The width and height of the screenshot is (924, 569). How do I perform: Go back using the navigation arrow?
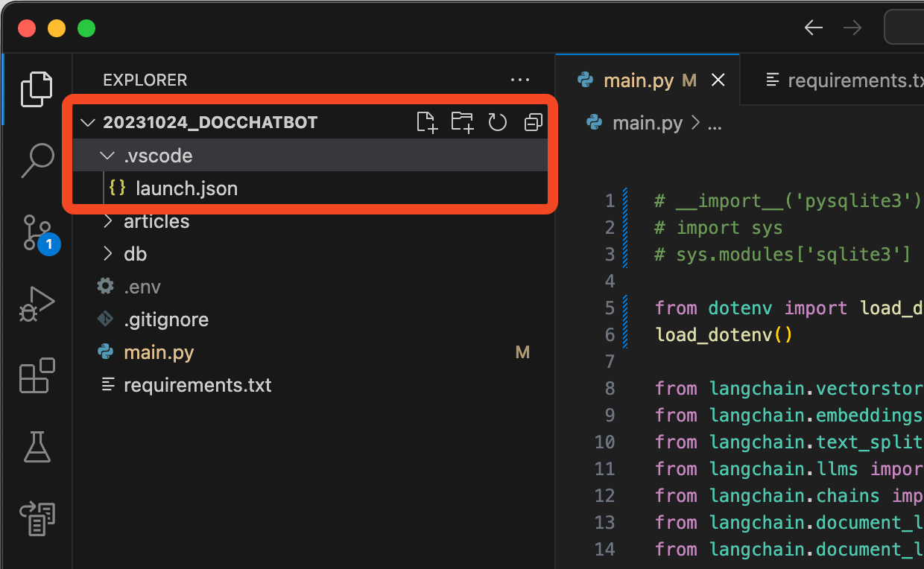[x=813, y=28]
